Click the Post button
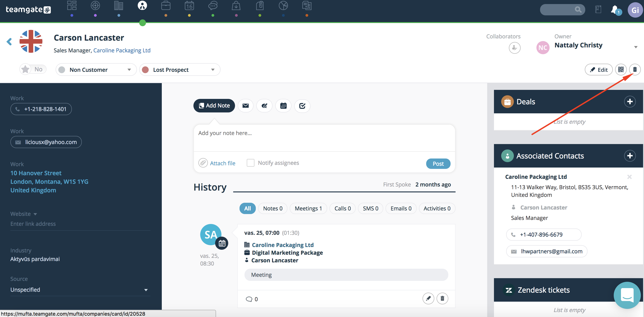 coord(438,164)
